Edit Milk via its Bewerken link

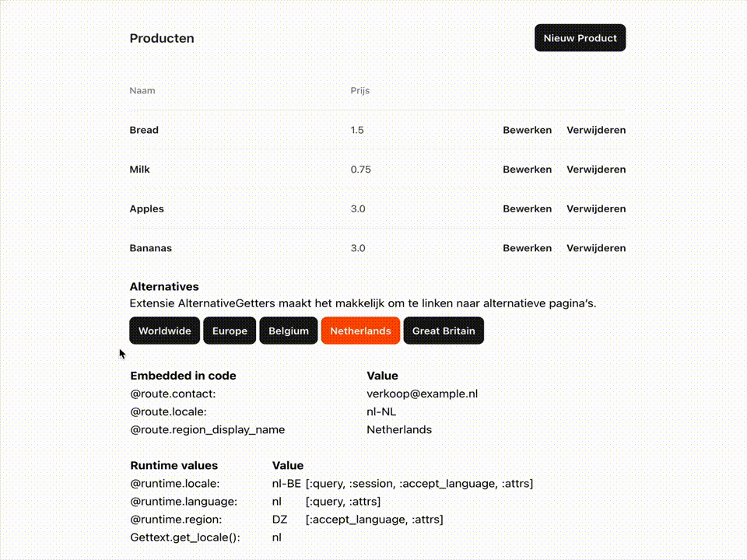(527, 170)
